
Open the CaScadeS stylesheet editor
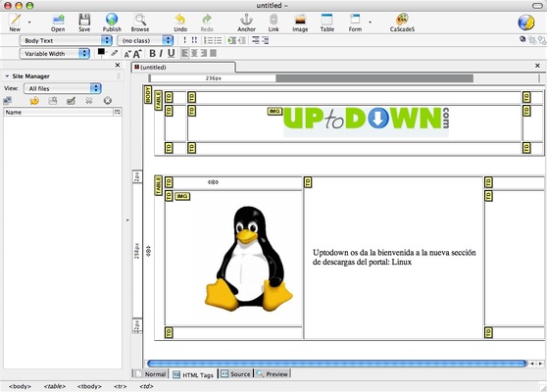tap(402, 20)
